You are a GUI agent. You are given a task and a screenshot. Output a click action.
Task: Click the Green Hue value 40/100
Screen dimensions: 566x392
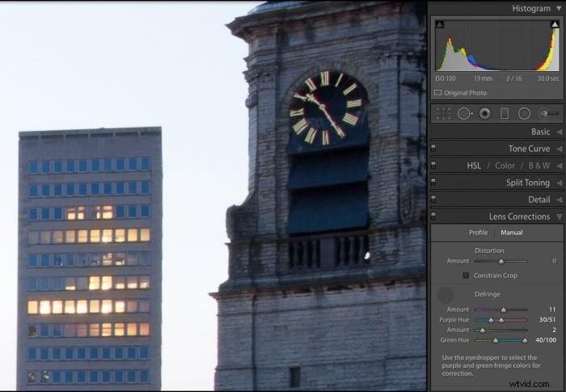pyautogui.click(x=546, y=339)
